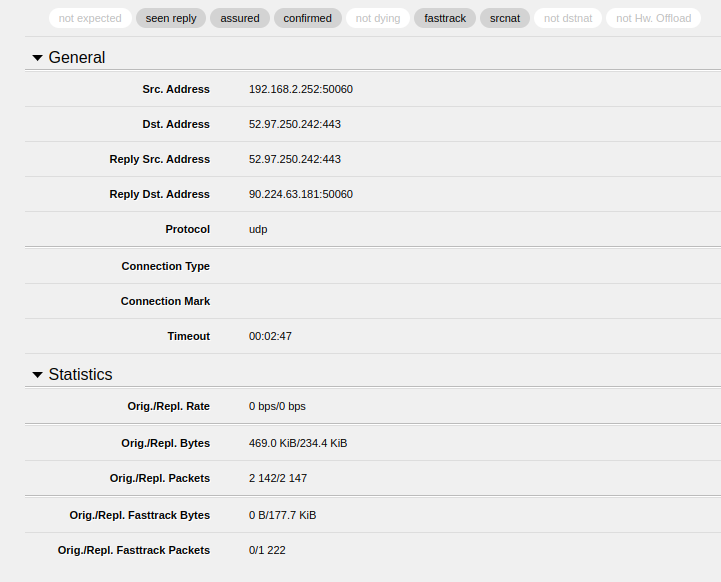Image resolution: width=721 pixels, height=582 pixels.
Task: Click the "seen reply" status flag
Action: 171,18
